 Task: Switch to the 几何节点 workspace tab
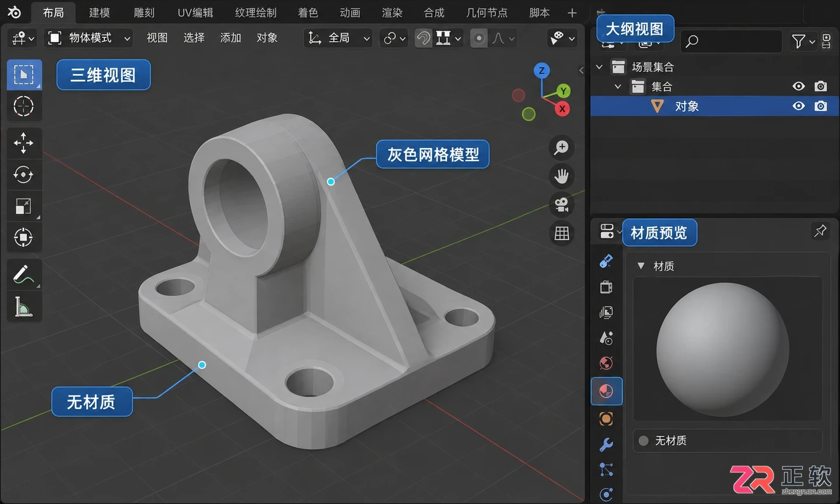(487, 12)
